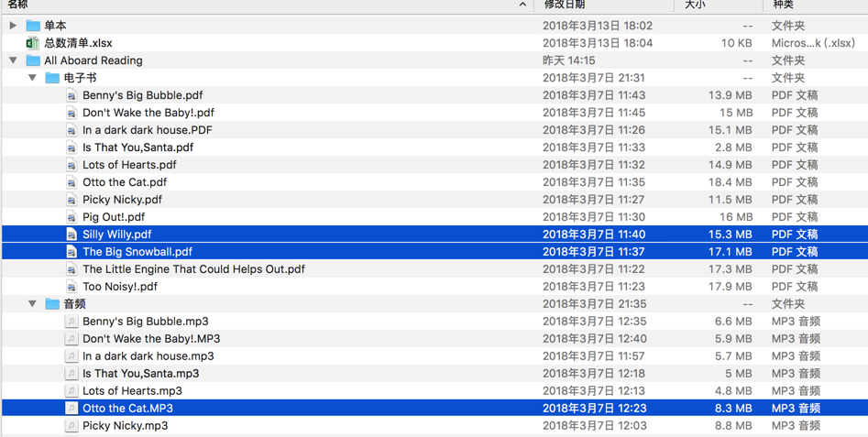Click the PDF icon for In a dark dark house.PDF
Screen dimensions: 868x437
coord(71,130)
